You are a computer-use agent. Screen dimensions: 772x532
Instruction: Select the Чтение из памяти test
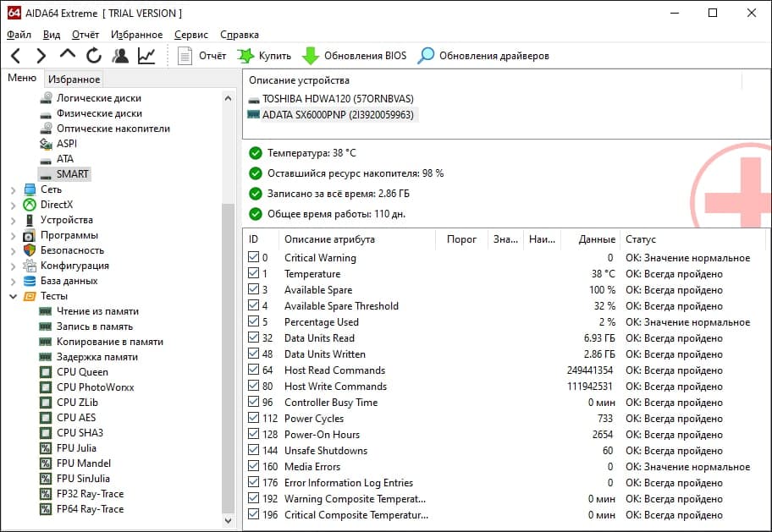coord(97,311)
